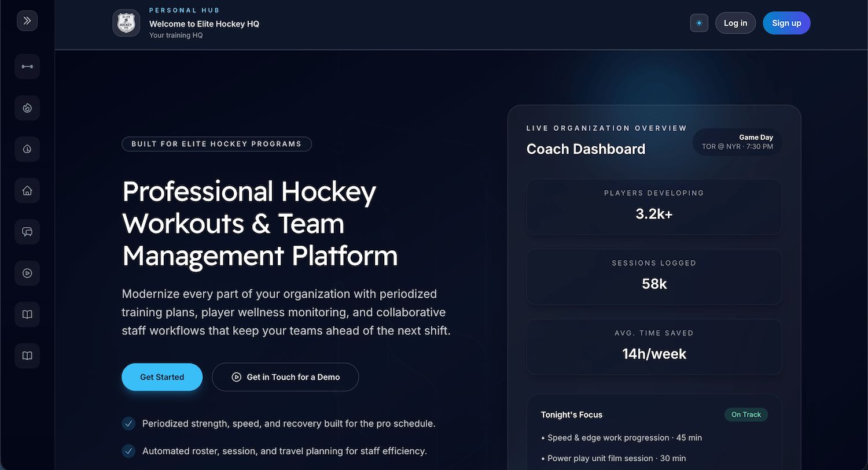The height and width of the screenshot is (470, 868).
Task: Click the flame icon in the sidebar
Action: pyautogui.click(x=27, y=108)
